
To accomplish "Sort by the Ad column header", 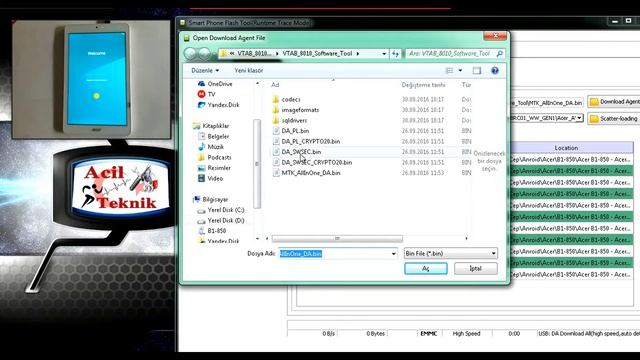I will pyautogui.click(x=275, y=85).
